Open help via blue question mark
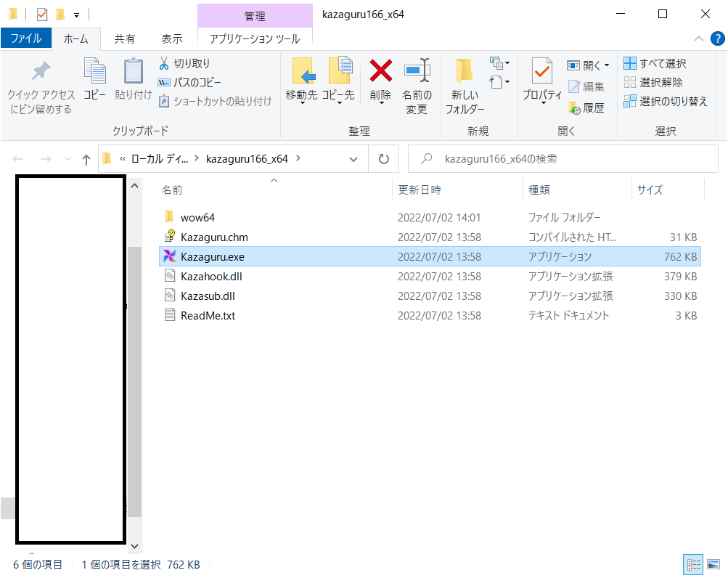 click(717, 38)
